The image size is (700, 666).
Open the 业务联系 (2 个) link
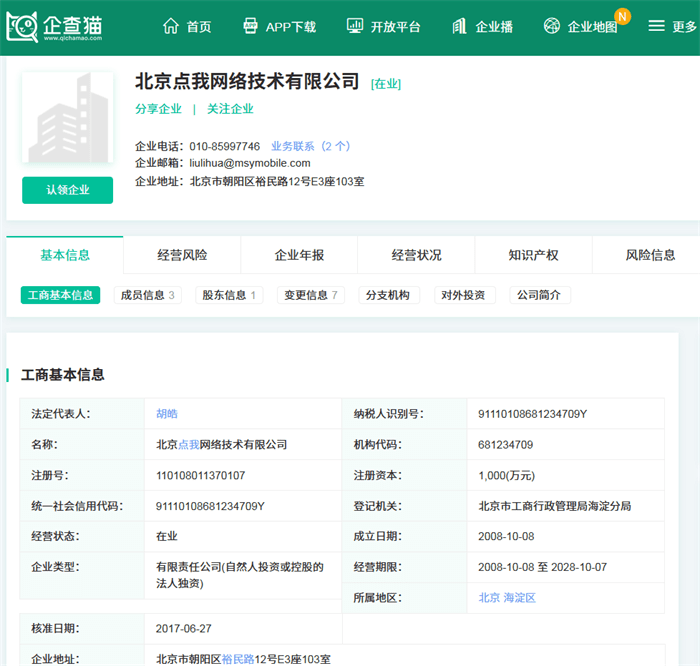[311, 146]
